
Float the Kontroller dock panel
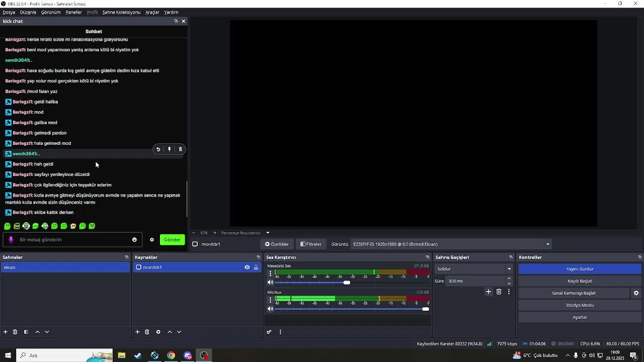(x=639, y=257)
